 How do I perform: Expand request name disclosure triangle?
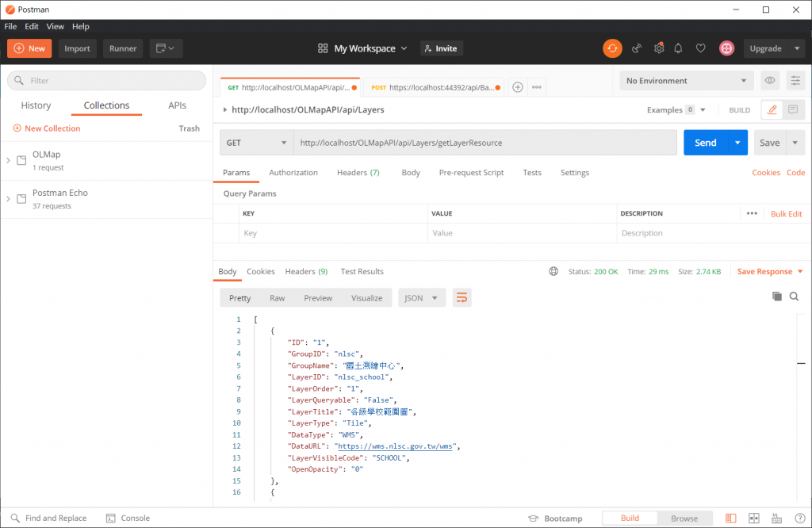[224, 109]
